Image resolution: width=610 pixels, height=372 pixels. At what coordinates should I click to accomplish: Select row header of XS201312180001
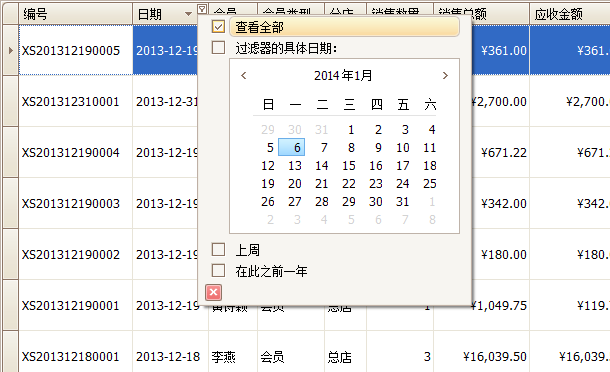coord(11,352)
